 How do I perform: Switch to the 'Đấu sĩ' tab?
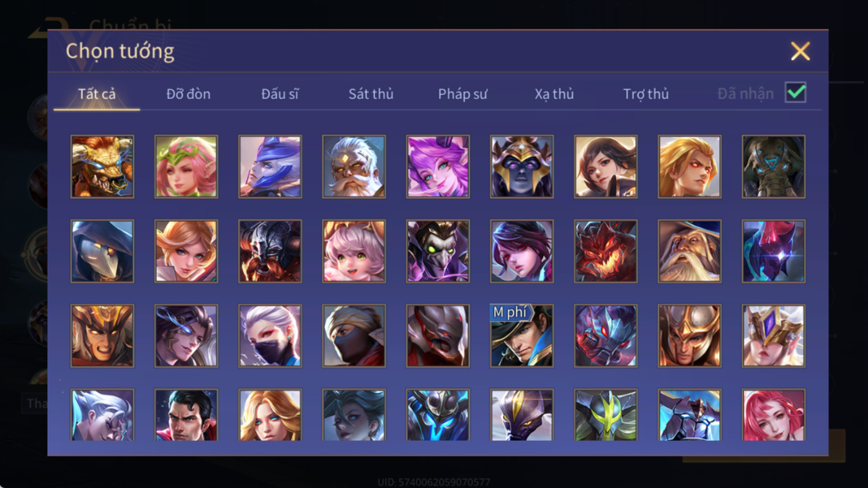(280, 94)
